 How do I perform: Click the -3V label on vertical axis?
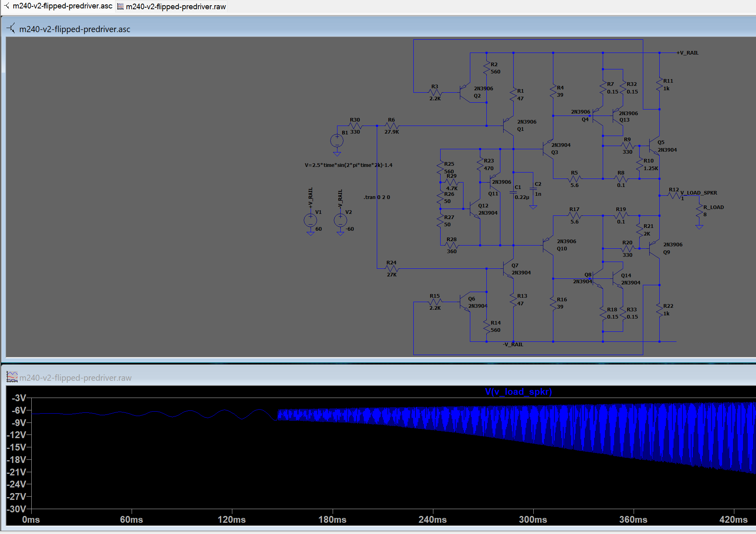coord(19,398)
